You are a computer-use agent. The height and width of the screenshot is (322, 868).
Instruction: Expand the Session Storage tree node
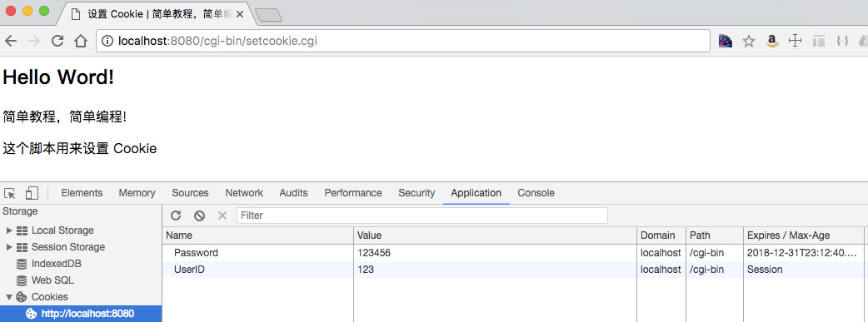(9, 247)
